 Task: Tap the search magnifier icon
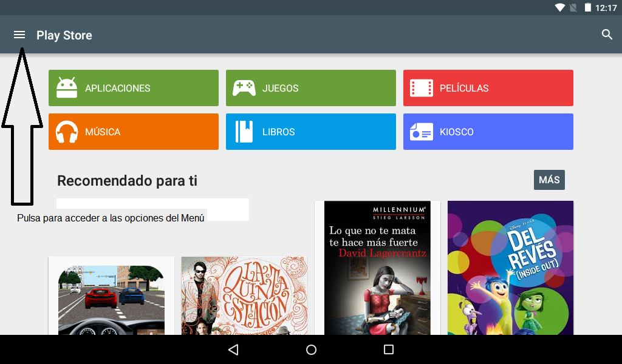[x=607, y=35]
